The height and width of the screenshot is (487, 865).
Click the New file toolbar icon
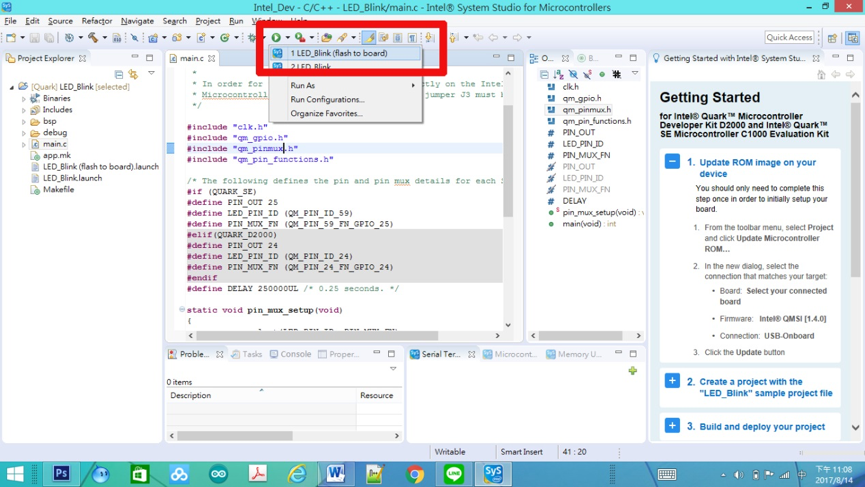click(x=11, y=38)
